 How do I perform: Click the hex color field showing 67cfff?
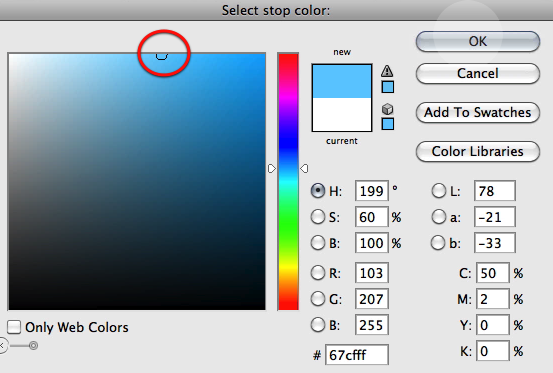pos(357,355)
